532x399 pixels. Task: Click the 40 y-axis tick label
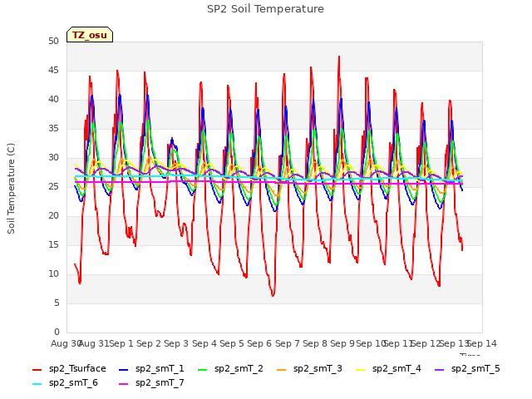(53, 100)
